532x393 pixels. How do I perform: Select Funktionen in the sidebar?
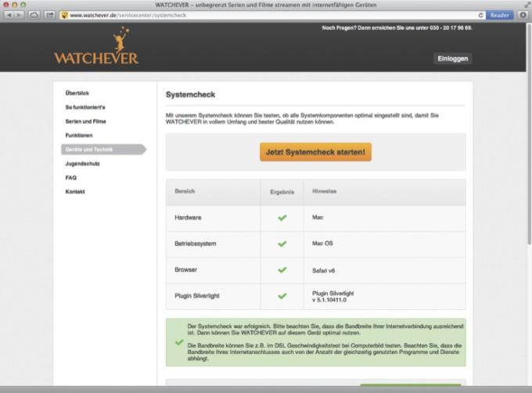[79, 135]
